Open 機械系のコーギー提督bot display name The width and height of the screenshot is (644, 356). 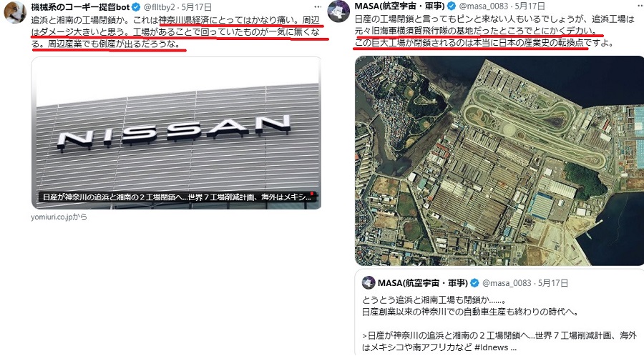[80, 7]
